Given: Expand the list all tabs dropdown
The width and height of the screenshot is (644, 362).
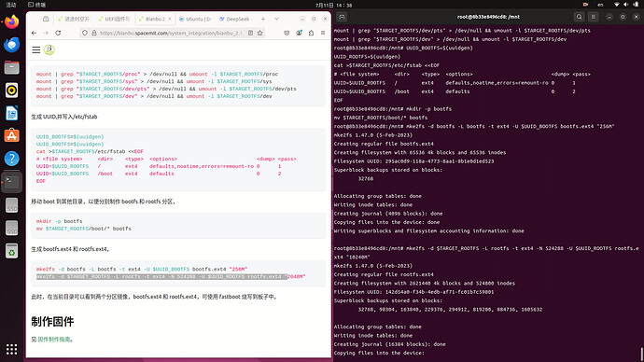Looking at the screenshot, I should tap(276, 19).
